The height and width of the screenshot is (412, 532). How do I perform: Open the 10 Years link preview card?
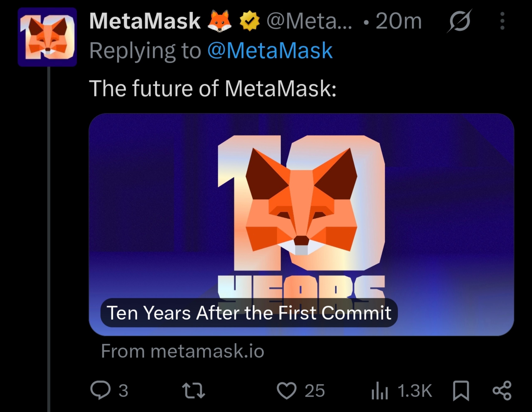[x=301, y=225]
